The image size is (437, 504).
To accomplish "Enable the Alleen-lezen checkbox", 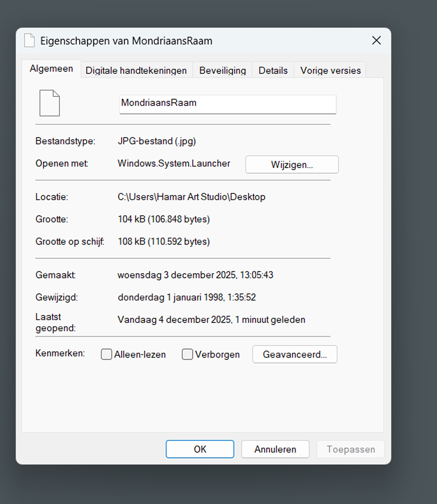I will pos(106,354).
